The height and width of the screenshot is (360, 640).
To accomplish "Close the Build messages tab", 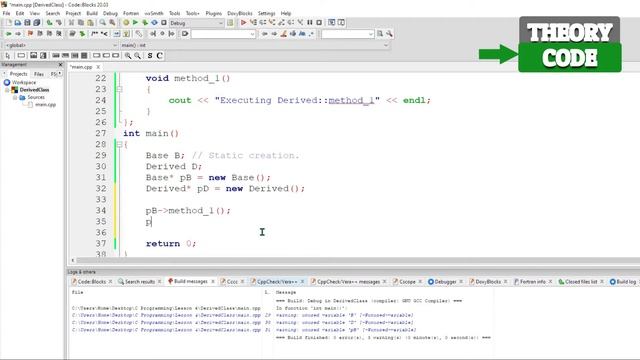I will (213, 282).
